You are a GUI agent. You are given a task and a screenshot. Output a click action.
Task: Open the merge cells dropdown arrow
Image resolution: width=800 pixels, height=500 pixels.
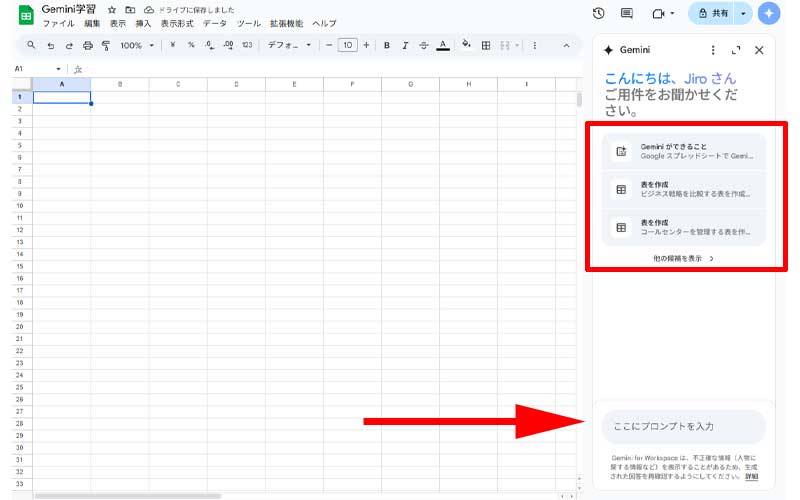point(517,45)
